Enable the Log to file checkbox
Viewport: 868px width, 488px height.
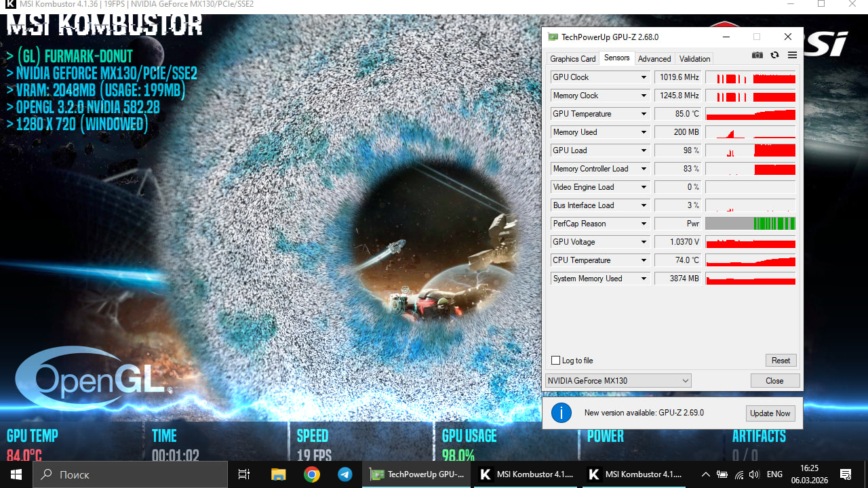click(x=556, y=361)
